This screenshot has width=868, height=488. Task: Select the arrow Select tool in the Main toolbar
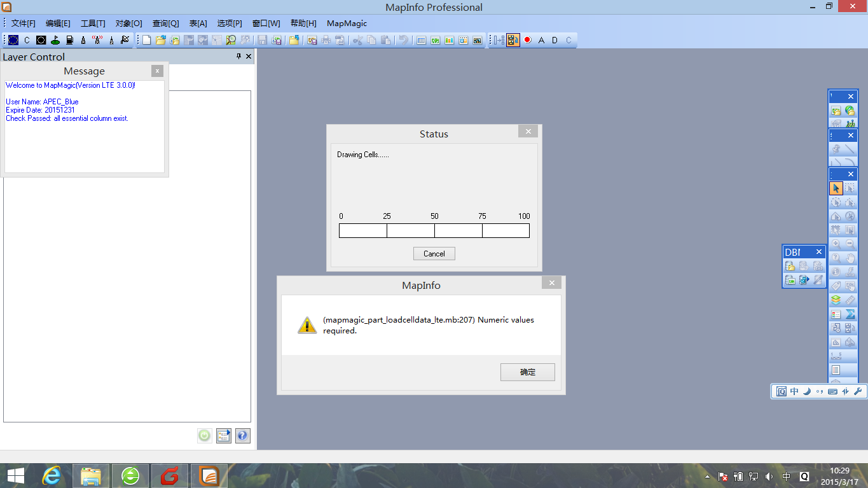pyautogui.click(x=836, y=188)
